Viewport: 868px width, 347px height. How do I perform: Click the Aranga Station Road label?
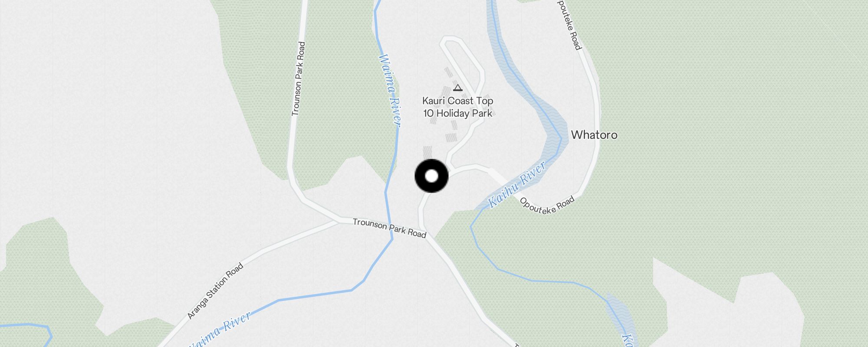215,291
